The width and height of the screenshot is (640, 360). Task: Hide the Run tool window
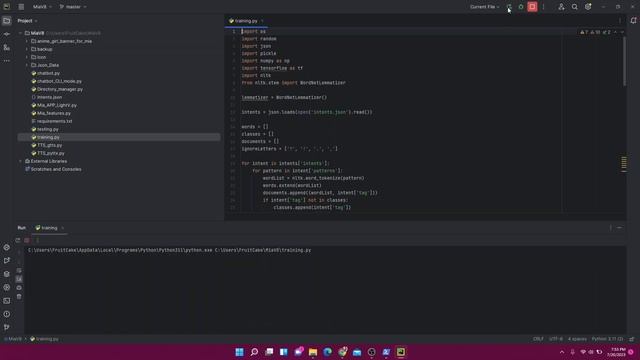pos(620,228)
